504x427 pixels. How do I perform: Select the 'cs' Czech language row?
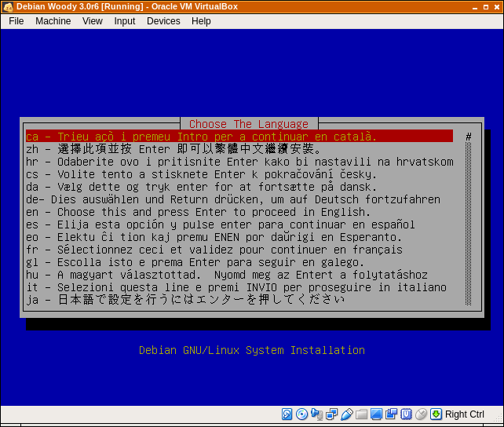click(x=239, y=173)
